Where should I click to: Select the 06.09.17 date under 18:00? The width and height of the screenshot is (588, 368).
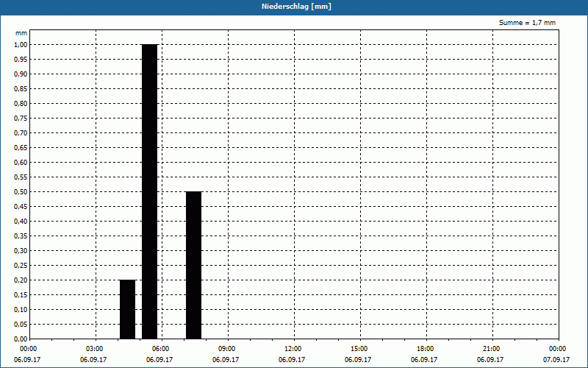pyautogui.click(x=424, y=360)
